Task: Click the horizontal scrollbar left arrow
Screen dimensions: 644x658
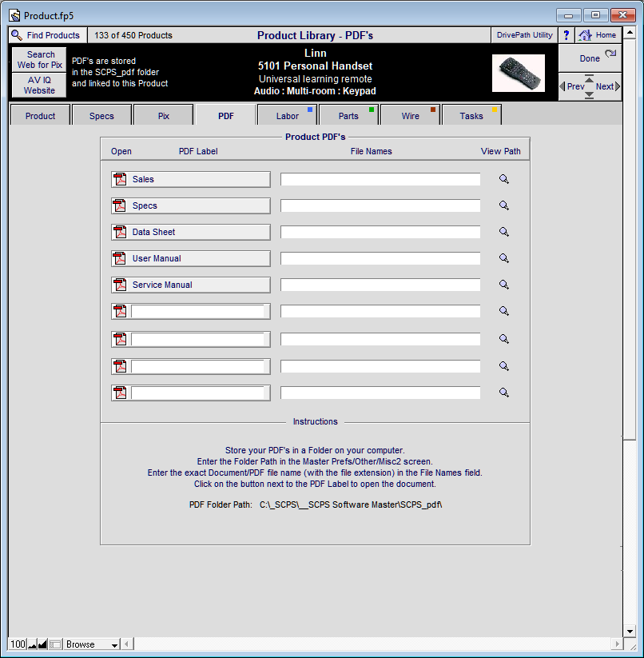Action: point(126,644)
